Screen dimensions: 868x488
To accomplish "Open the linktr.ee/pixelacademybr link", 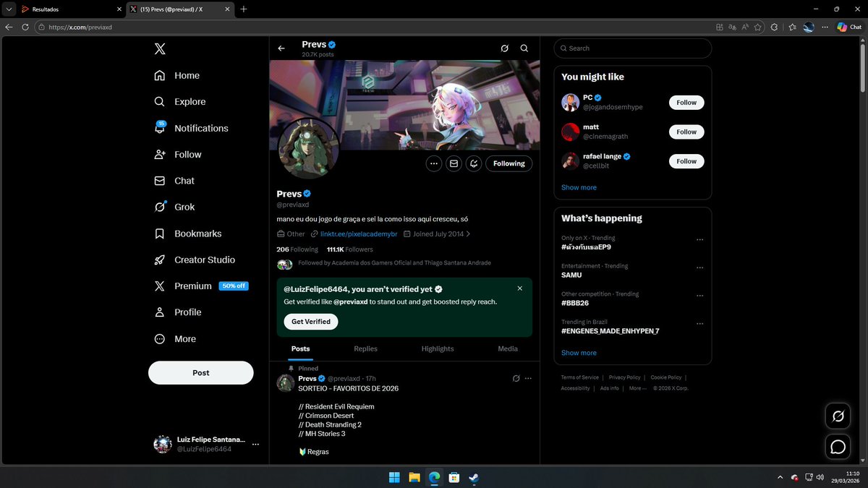I will click(359, 234).
